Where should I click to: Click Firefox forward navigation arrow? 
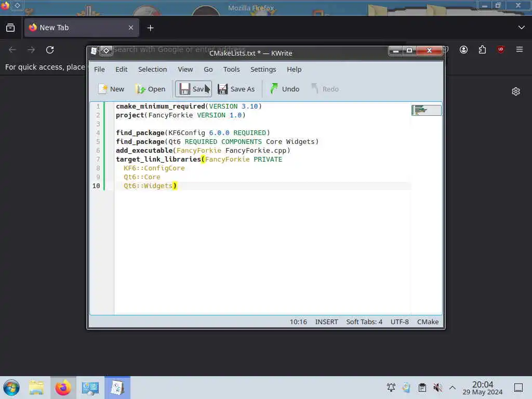coord(31,50)
